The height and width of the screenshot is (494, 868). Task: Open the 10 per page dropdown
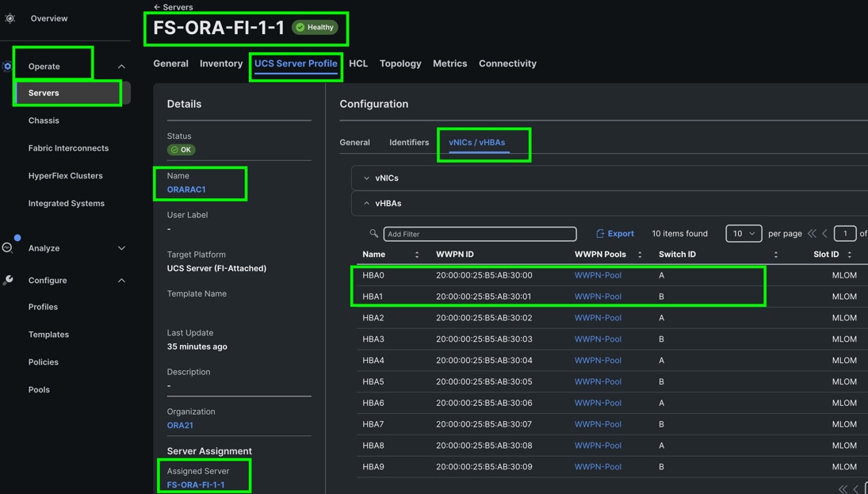pos(743,234)
